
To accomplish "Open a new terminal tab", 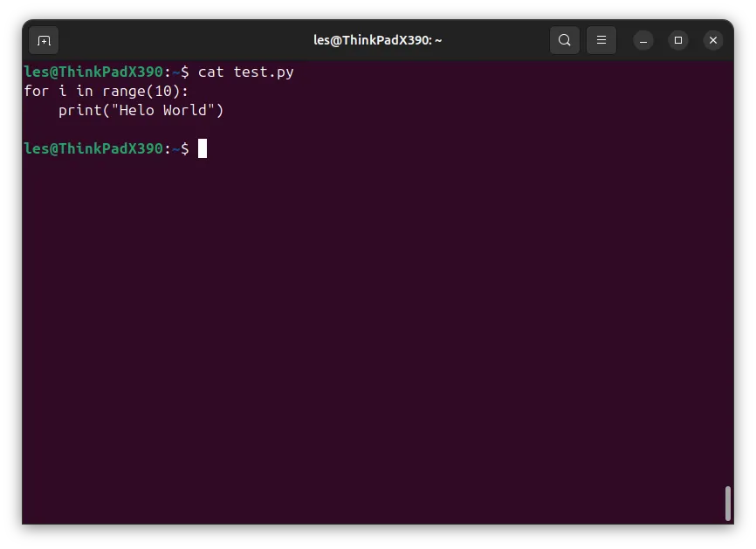I will [x=44, y=40].
